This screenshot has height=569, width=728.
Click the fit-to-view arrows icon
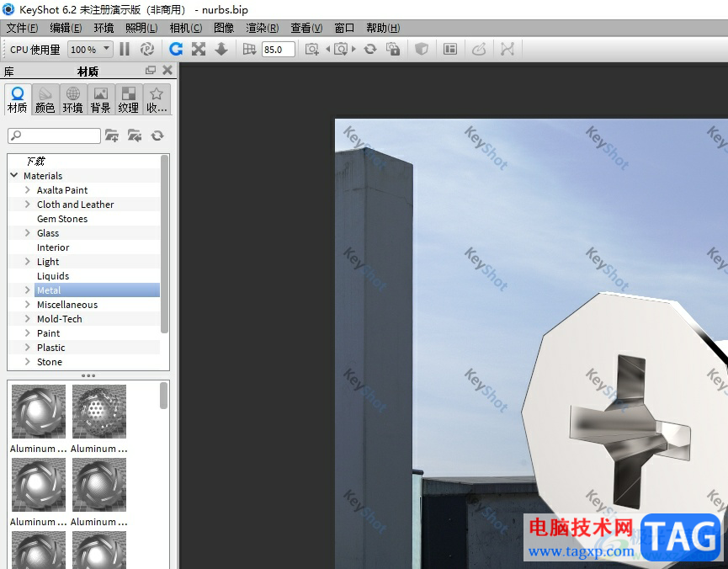(199, 49)
